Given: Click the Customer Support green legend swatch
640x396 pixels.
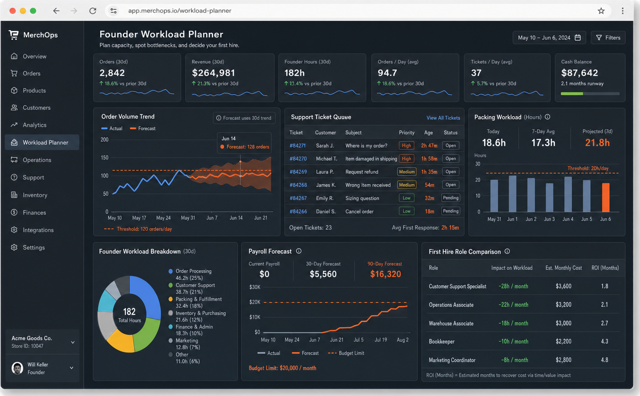Looking at the screenshot, I should click(x=171, y=285).
